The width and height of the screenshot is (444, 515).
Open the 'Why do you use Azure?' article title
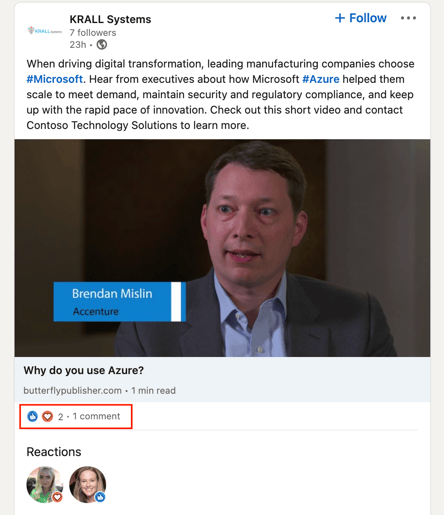point(84,370)
